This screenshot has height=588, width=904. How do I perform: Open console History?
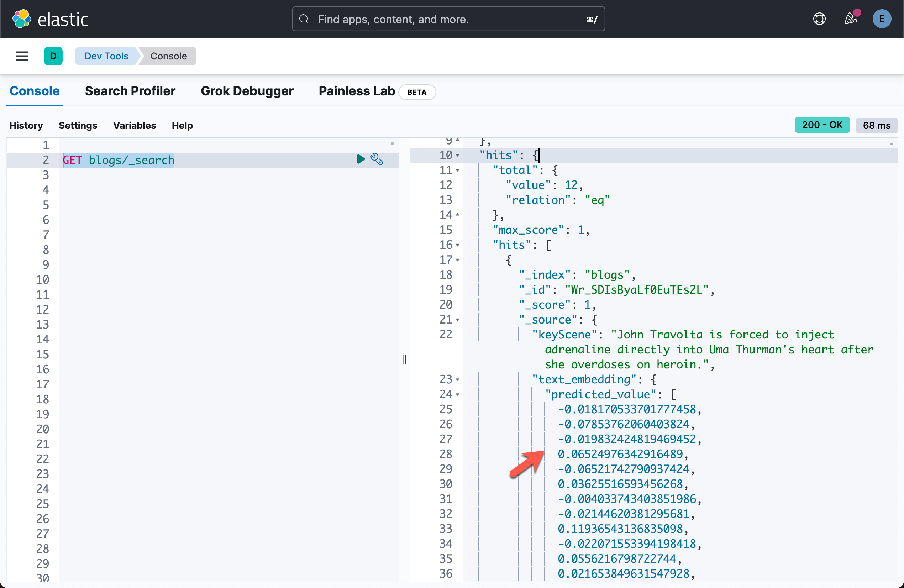pos(26,125)
